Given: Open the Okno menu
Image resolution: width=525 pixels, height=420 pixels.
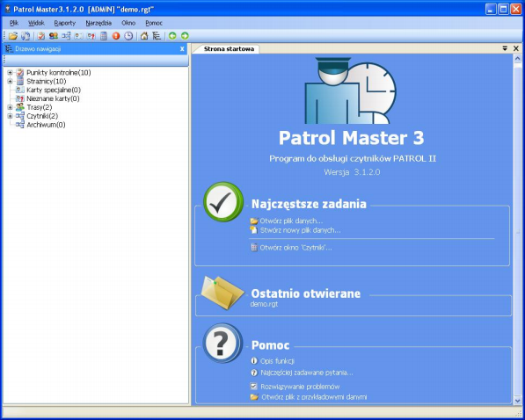Looking at the screenshot, I should click(x=128, y=23).
